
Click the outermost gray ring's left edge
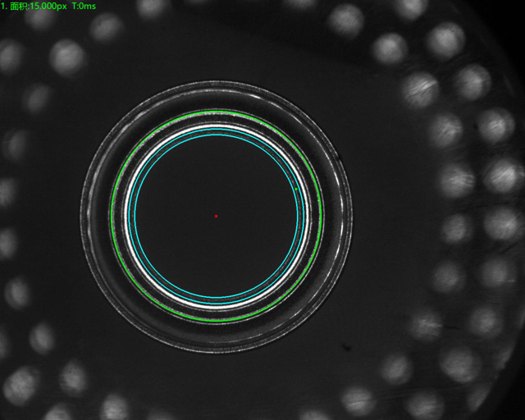click(80, 215)
